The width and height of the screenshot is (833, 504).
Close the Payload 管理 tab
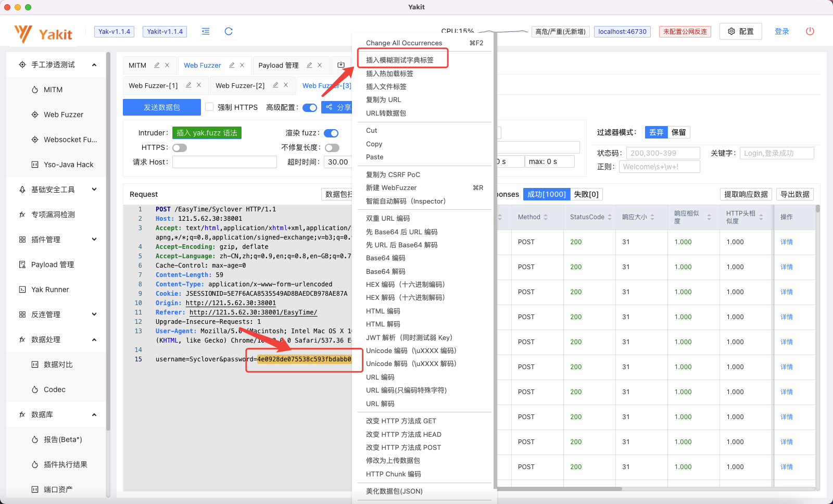[320, 65]
